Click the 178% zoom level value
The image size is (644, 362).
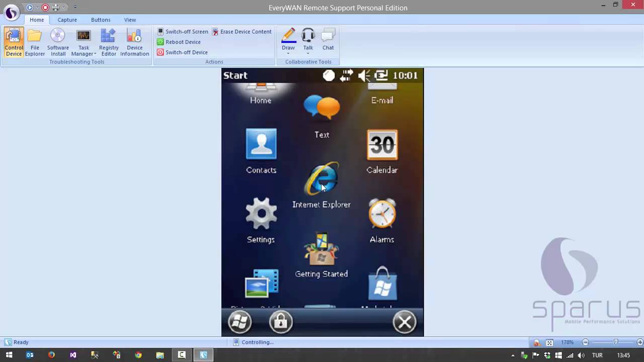[x=568, y=342]
